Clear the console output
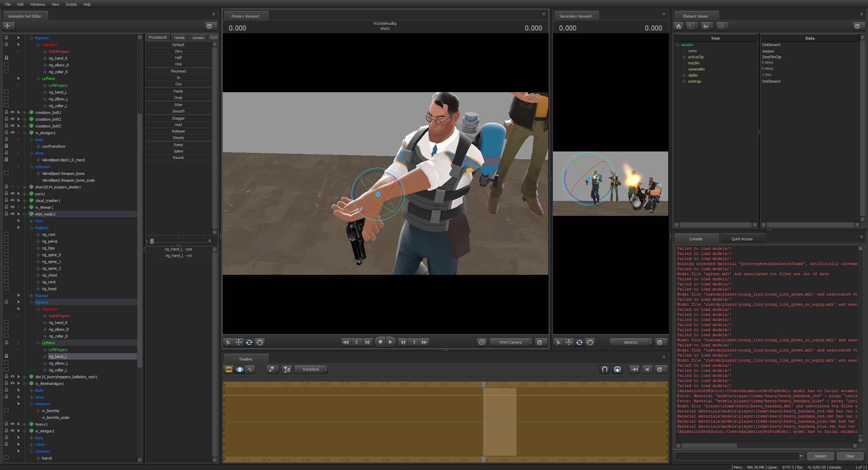This screenshot has width=868, height=470. click(850, 456)
